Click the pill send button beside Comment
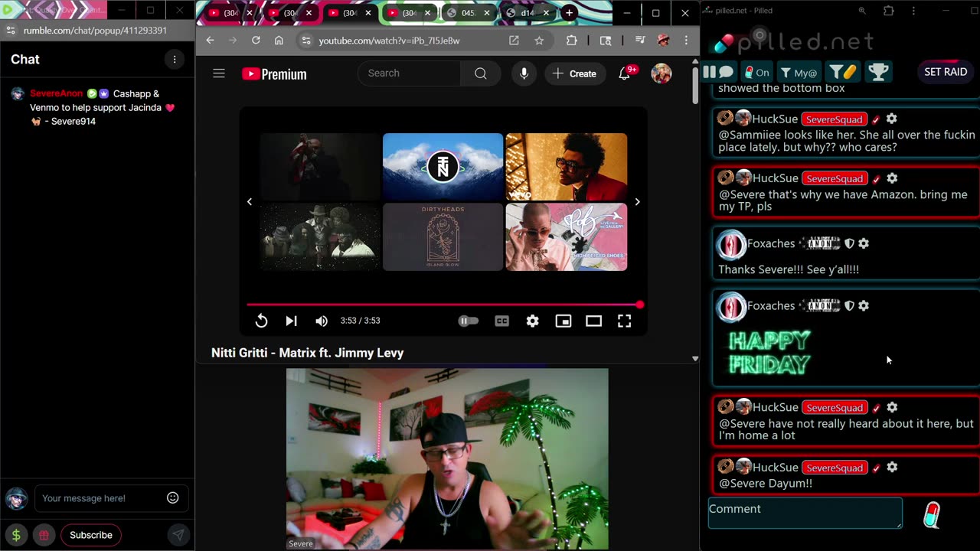This screenshot has width=980, height=551. pos(932,515)
